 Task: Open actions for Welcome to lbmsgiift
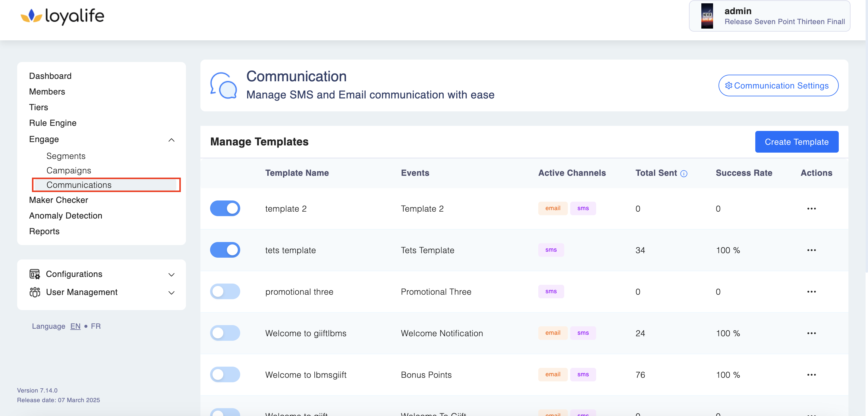[811, 374]
